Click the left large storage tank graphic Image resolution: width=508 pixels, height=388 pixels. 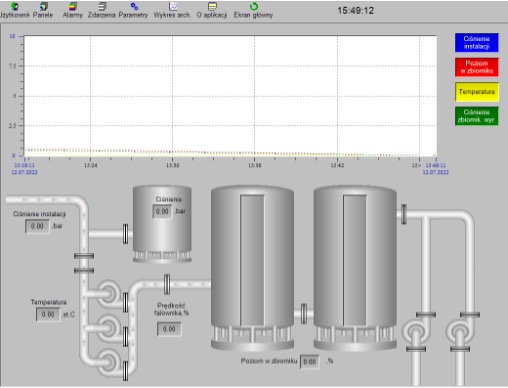pyautogui.click(x=252, y=268)
